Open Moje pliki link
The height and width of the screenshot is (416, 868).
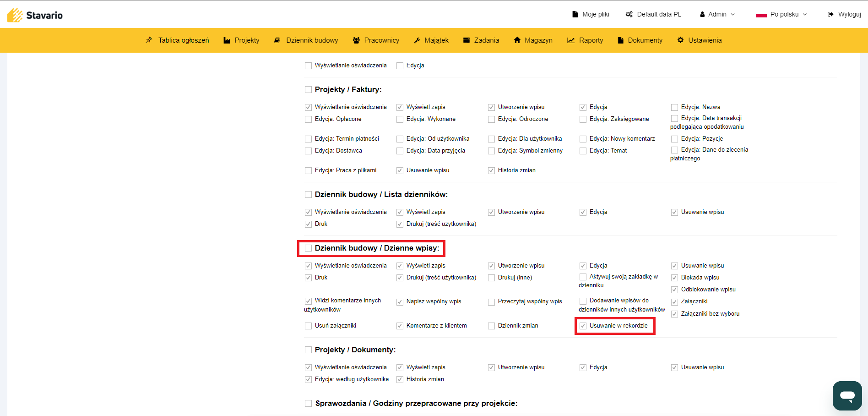click(596, 14)
